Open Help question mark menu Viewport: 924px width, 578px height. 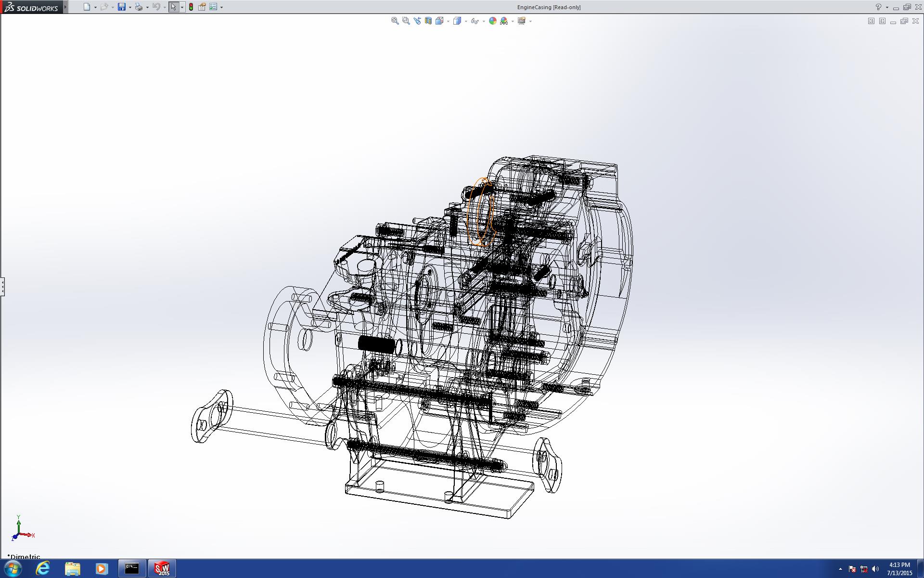pyautogui.click(x=878, y=7)
